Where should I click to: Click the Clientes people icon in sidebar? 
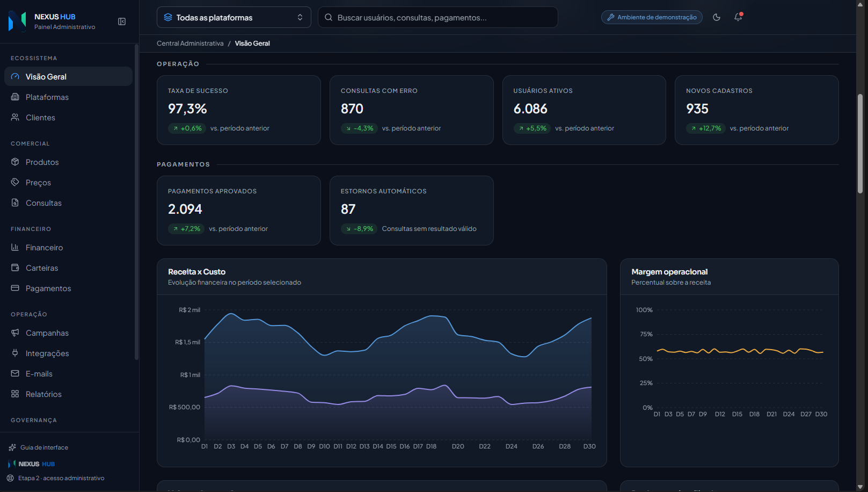[15, 118]
